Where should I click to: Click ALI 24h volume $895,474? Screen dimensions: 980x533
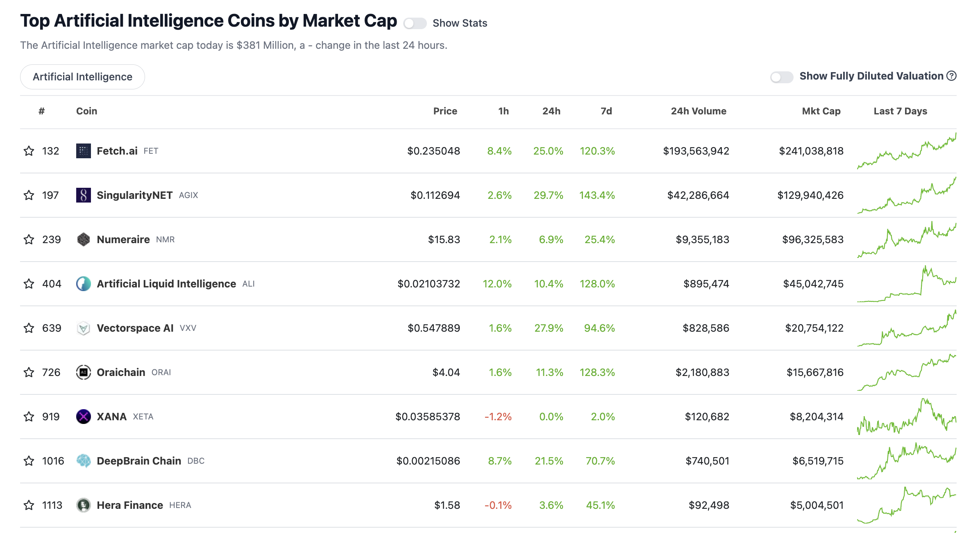[x=706, y=284]
